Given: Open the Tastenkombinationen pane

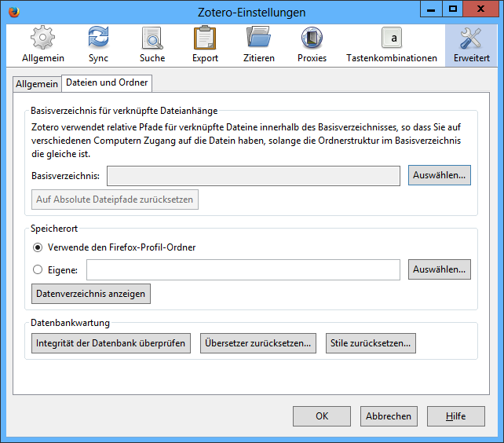Looking at the screenshot, I should click(392, 45).
